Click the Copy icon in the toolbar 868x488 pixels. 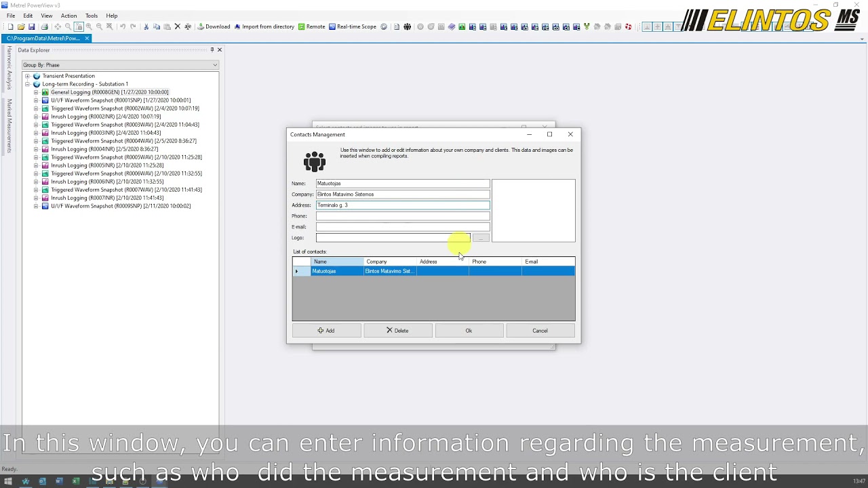(157, 26)
